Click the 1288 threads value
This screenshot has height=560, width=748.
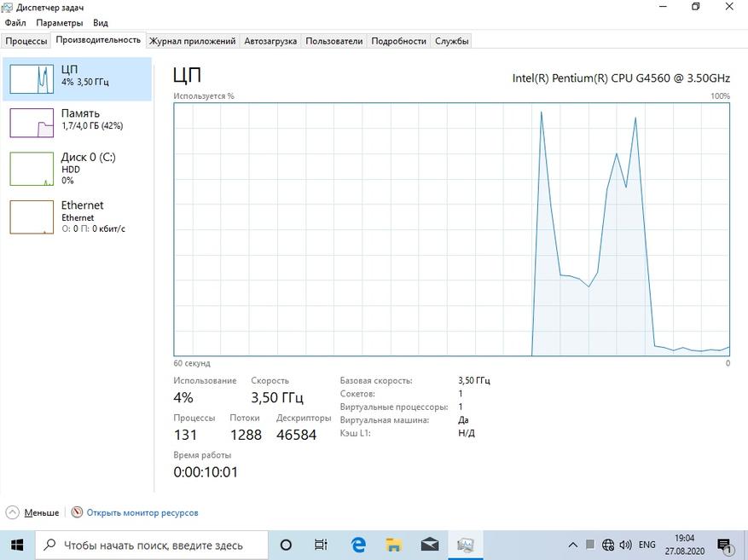(246, 435)
